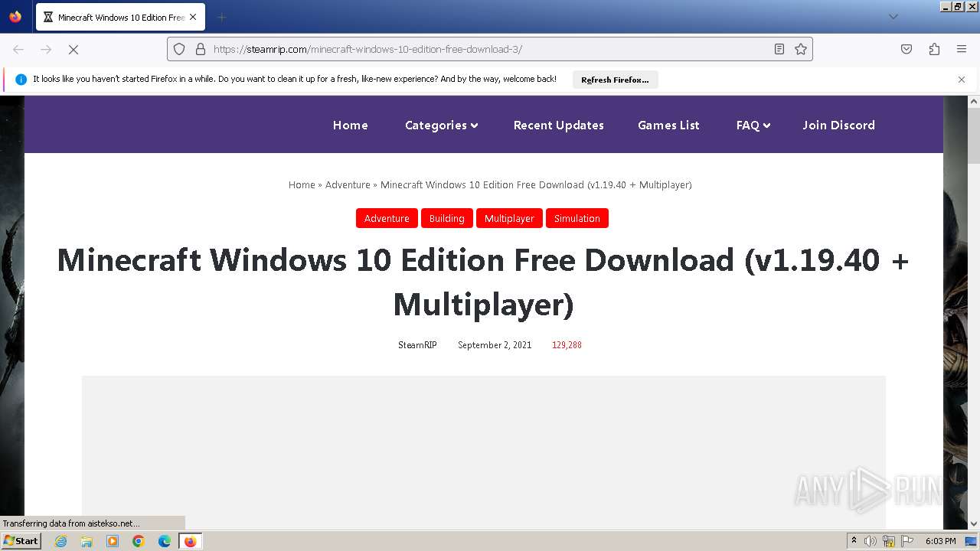980x551 pixels.
Task: Close the Minecraft Windows 10 Edition tab
Action: click(193, 17)
